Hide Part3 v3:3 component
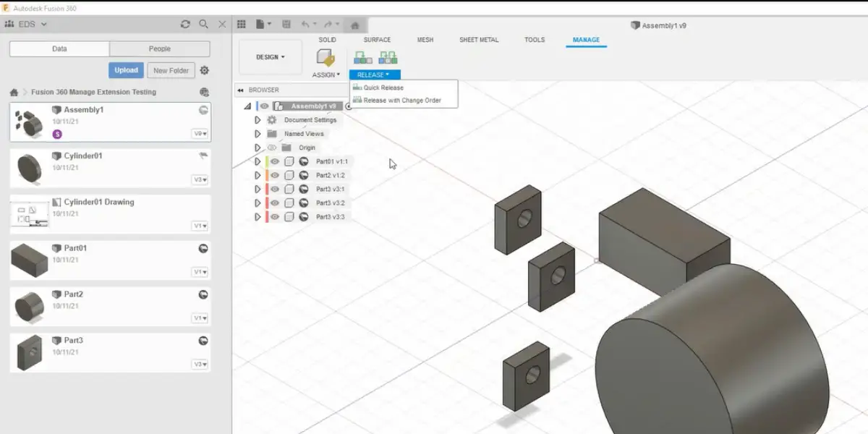The width and height of the screenshot is (868, 434). 275,217
